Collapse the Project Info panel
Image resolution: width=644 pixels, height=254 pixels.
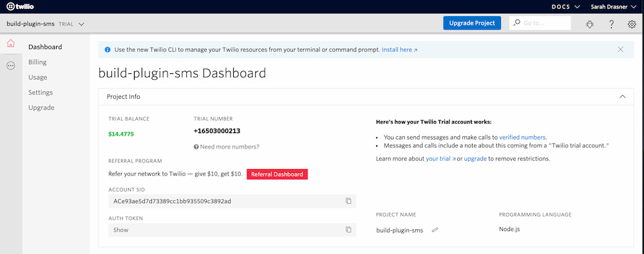point(622,97)
